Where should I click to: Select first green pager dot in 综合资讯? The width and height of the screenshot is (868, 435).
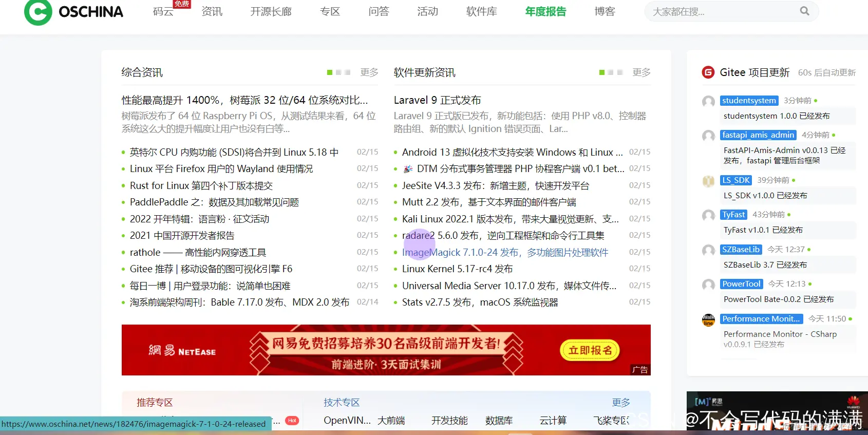(x=330, y=72)
